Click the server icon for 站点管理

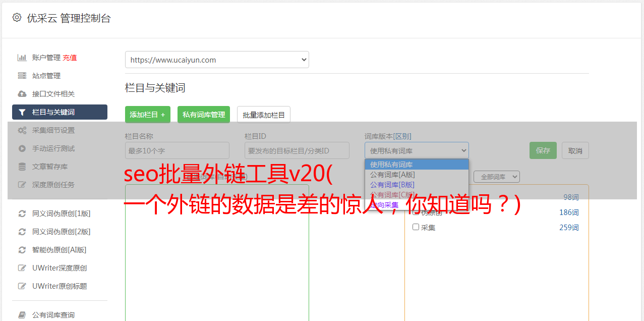pos(22,76)
